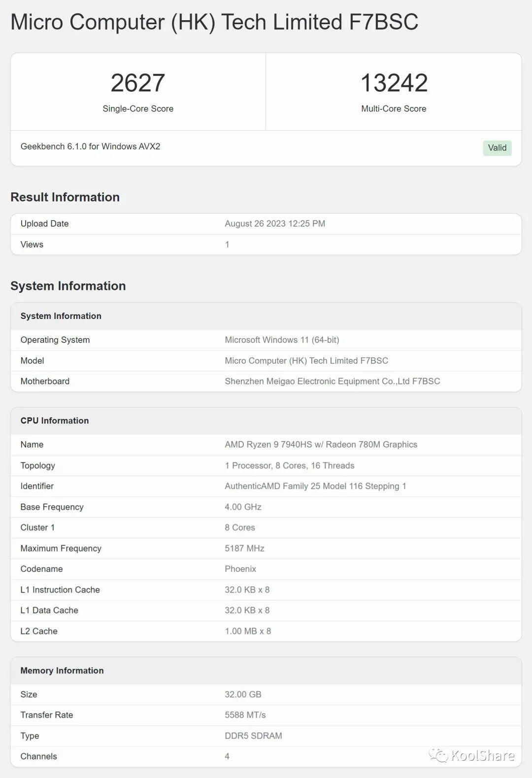Click the page title F7BSC heading

(x=214, y=22)
